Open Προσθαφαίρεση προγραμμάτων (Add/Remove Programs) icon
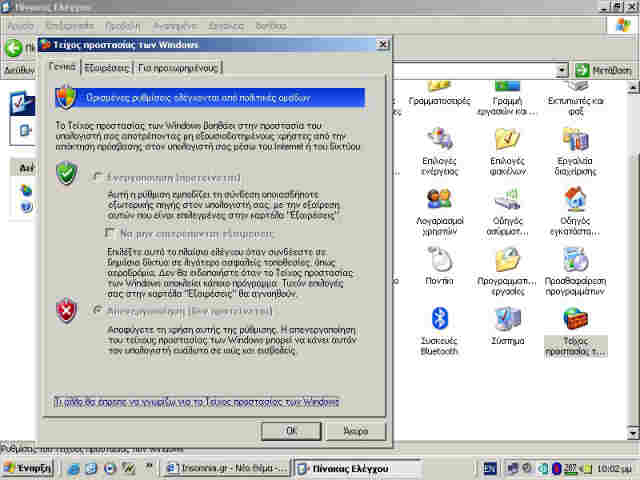The height and width of the screenshot is (480, 640). pos(575,260)
